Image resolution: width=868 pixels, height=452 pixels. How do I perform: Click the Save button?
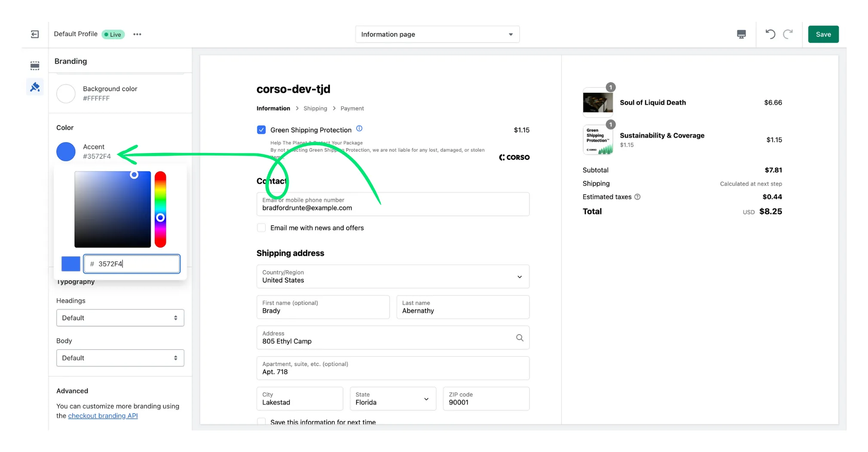tap(823, 34)
